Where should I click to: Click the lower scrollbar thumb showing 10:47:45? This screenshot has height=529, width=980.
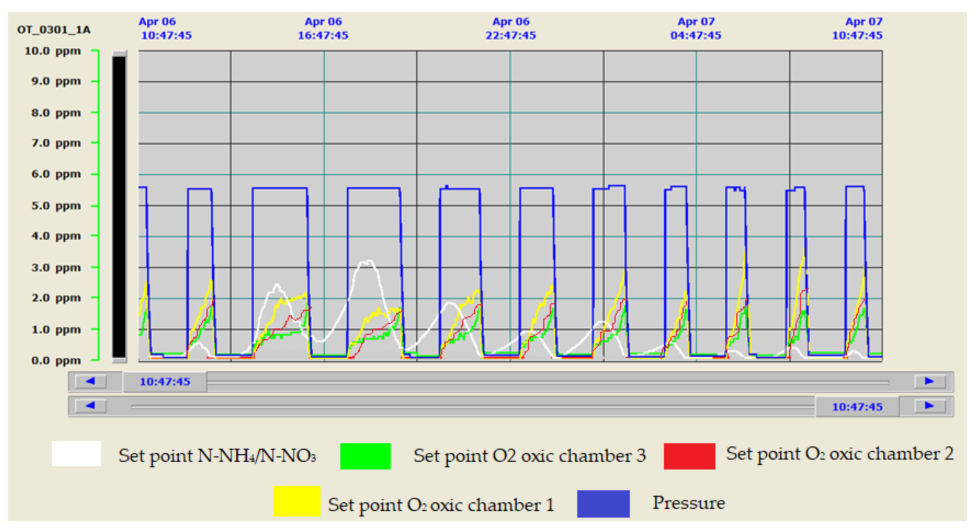coord(857,406)
